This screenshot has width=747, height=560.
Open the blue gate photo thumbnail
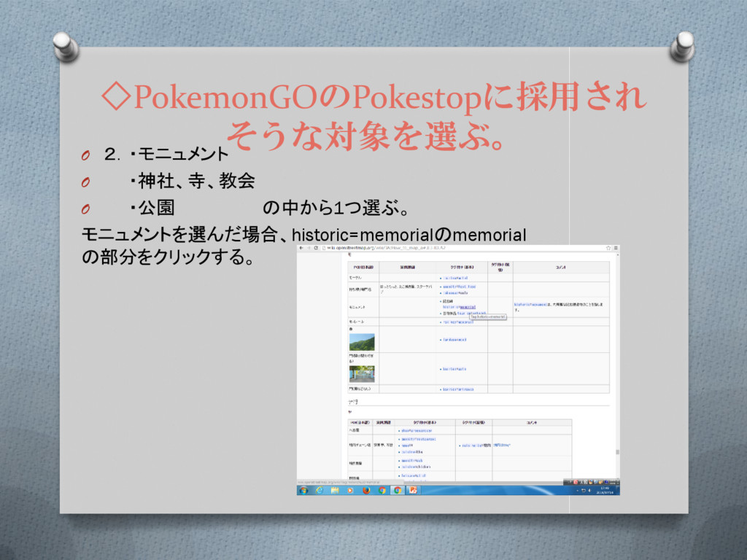(362, 374)
